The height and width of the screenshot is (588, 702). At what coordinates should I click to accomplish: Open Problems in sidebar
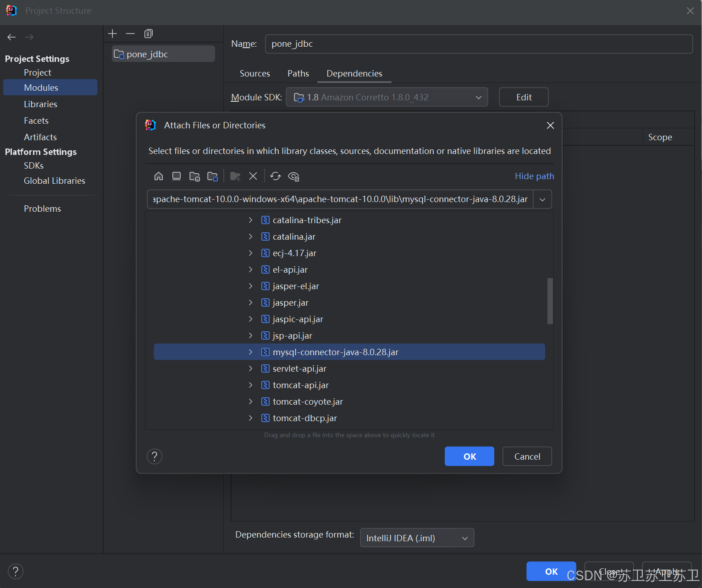pos(42,209)
